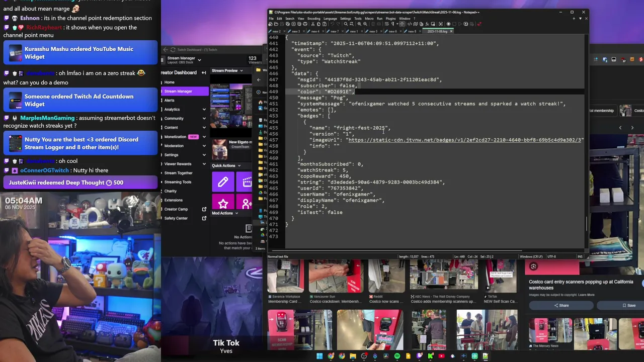This screenshot has width=644, height=362.
Task: Open the Stream Preview panel dropdown
Action: tap(241, 70)
